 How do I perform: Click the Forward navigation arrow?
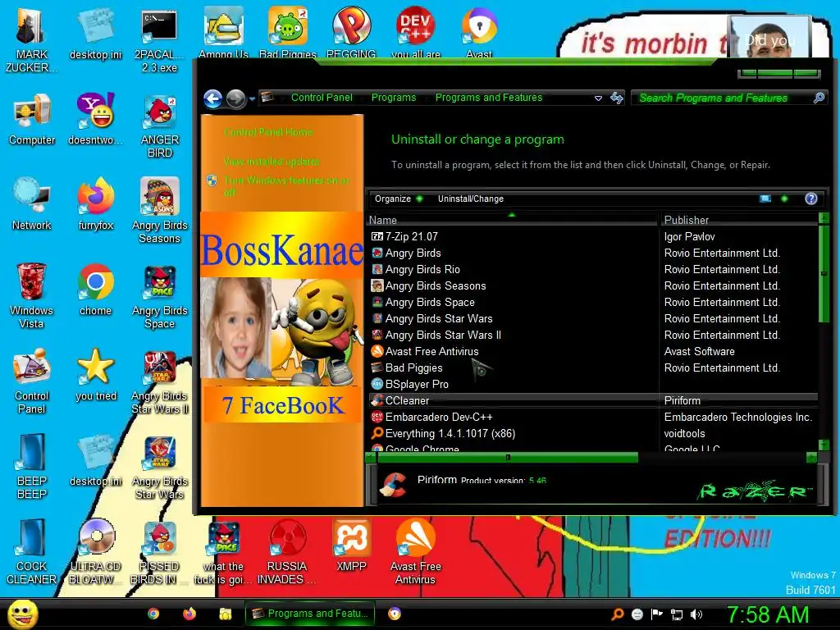(x=235, y=98)
